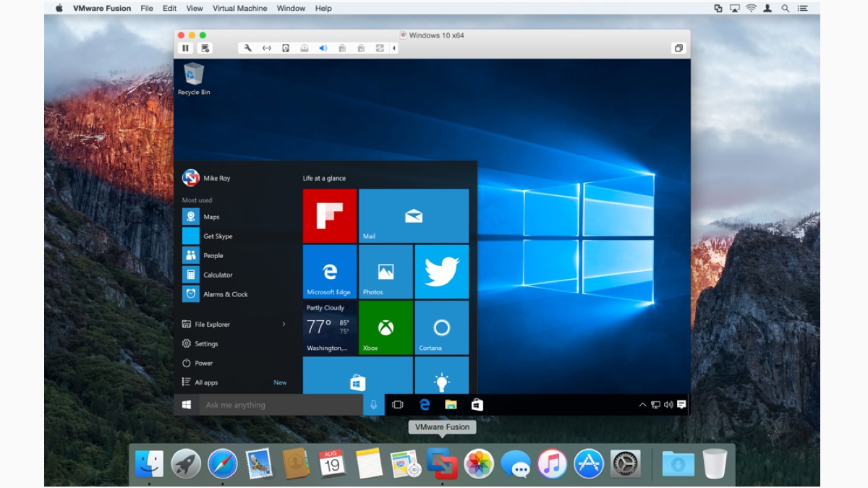Open Photos from the Dock
This screenshot has width=868, height=488.
coord(478,463)
